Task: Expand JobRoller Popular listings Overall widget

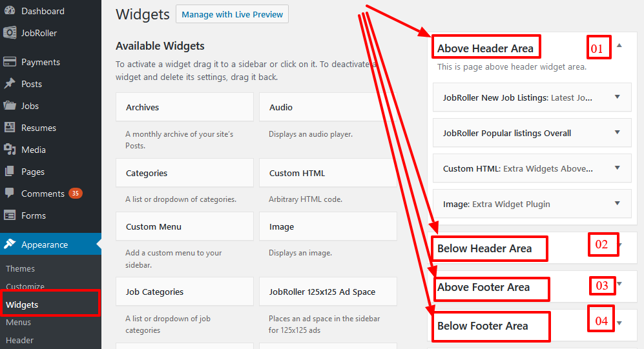Action: point(617,132)
